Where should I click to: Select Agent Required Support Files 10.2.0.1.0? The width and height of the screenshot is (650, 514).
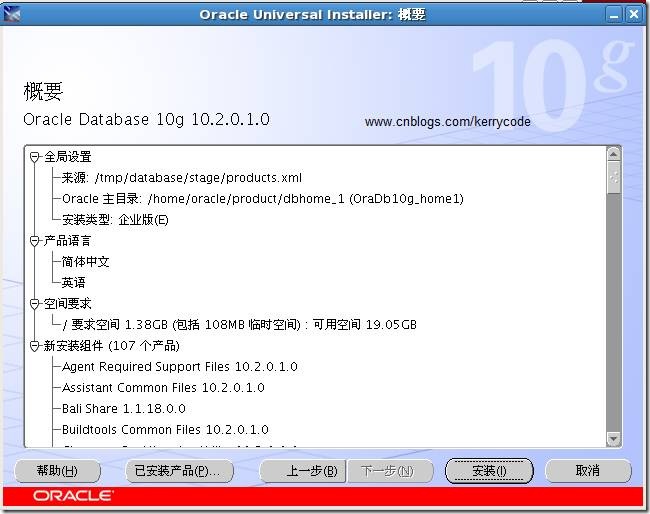pos(179,367)
